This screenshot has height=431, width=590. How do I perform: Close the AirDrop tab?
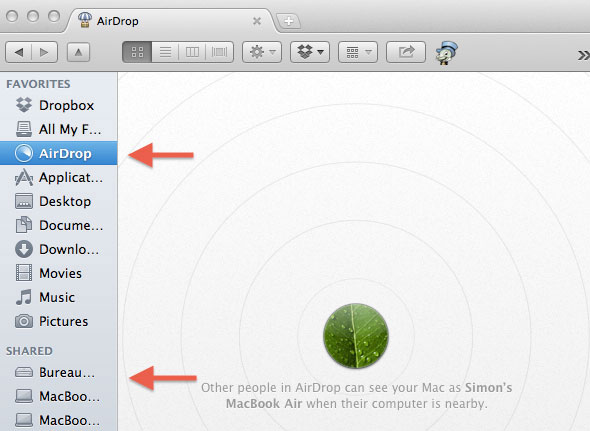pyautogui.click(x=257, y=21)
